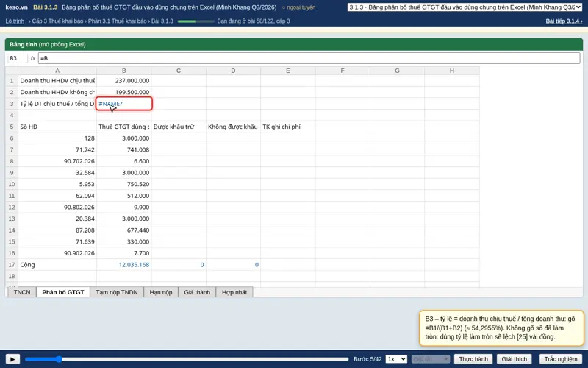Click header cell Không được khấu

[x=233, y=127]
